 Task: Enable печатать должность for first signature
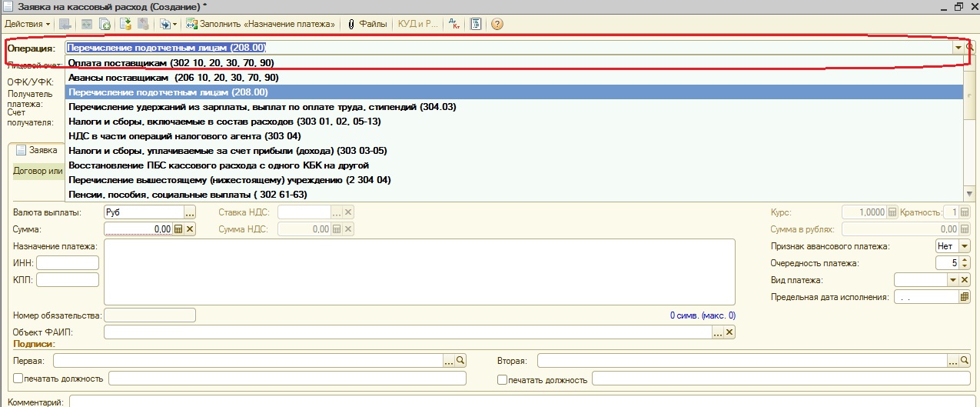18,379
